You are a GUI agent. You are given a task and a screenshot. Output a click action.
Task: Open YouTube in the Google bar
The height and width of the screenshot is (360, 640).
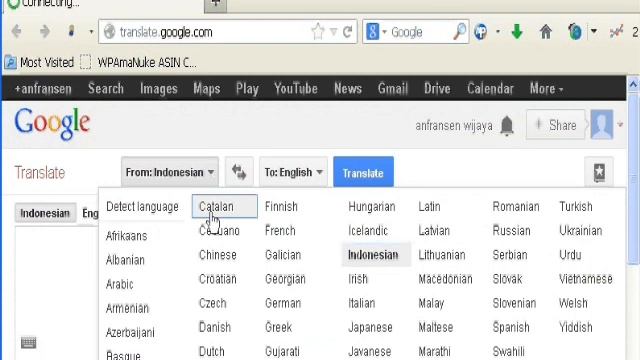[296, 89]
